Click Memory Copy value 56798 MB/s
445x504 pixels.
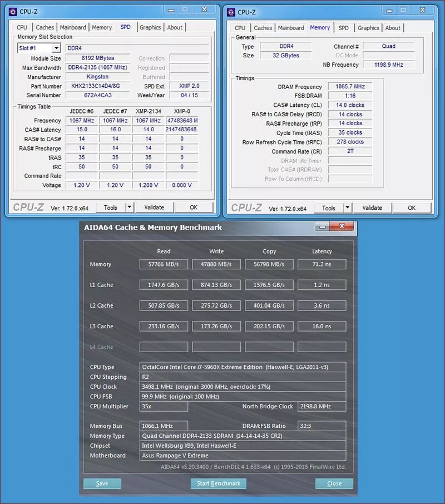(269, 264)
